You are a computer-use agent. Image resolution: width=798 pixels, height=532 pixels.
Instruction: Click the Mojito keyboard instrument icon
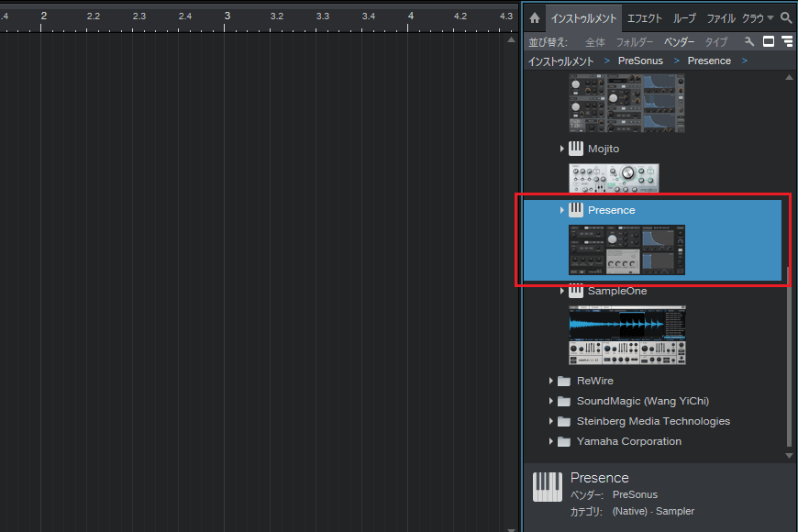click(x=576, y=149)
